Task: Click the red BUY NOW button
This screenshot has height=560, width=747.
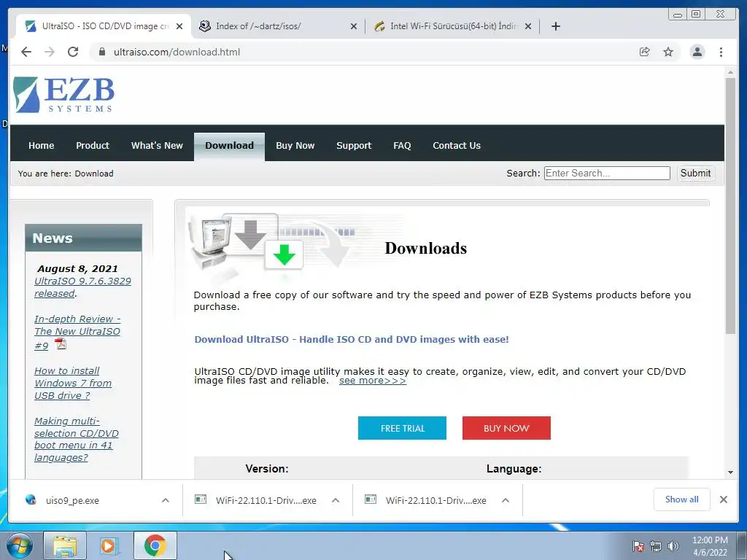Action: [506, 428]
